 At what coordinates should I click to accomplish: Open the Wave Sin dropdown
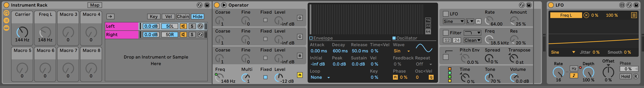tap(402, 51)
